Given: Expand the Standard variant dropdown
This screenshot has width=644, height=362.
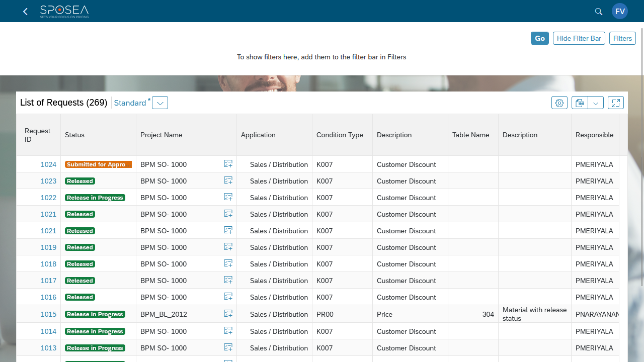Looking at the screenshot, I should [x=160, y=103].
